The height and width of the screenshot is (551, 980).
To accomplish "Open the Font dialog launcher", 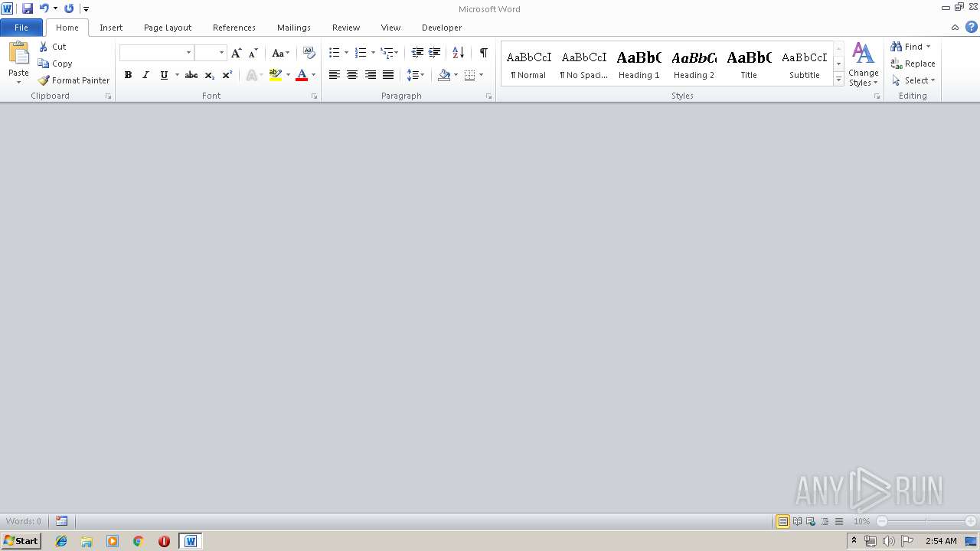I will (314, 96).
